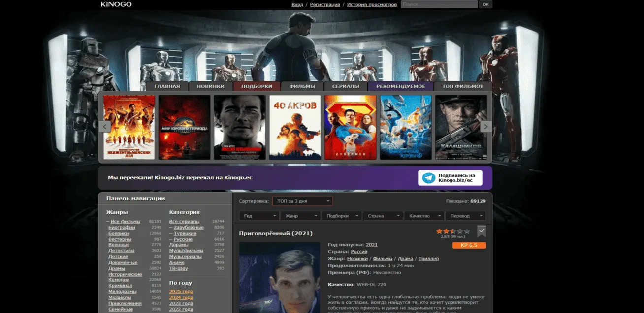This screenshot has width=644, height=313.
Task: Open the Telegram subscribe banner button
Action: coord(450,178)
